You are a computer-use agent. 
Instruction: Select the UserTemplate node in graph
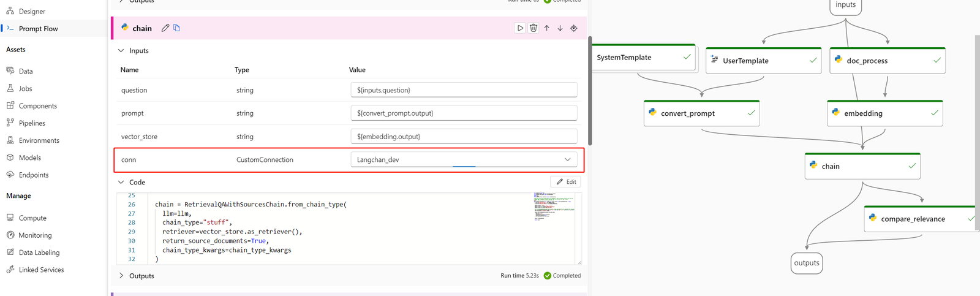[x=764, y=61]
